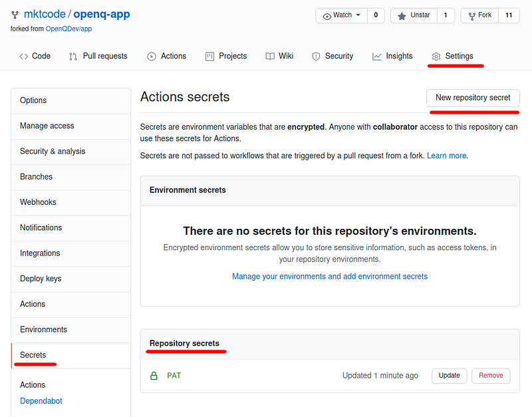Open Webhooks settings
This screenshot has width=532, height=417.
click(71, 203)
